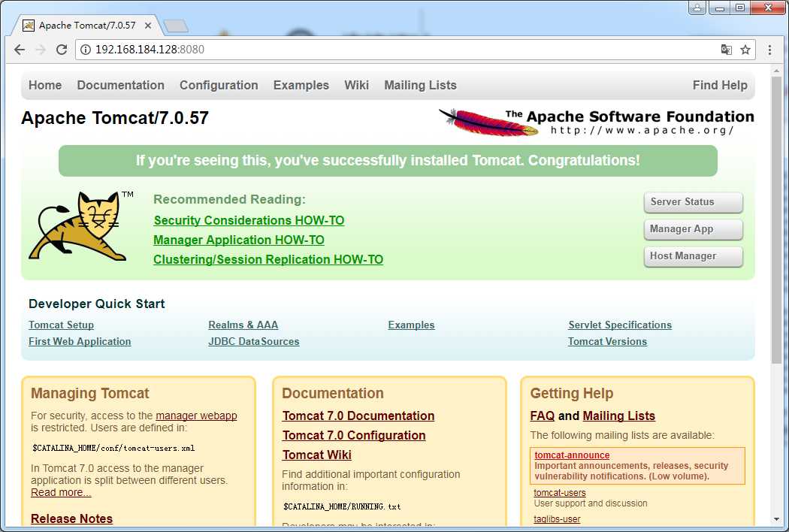The width and height of the screenshot is (789, 532).
Task: View site information icon in address bar
Action: (x=86, y=50)
